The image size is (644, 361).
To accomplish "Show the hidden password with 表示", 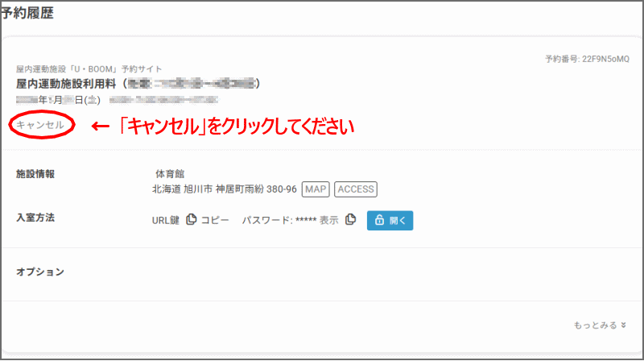I will tap(328, 220).
